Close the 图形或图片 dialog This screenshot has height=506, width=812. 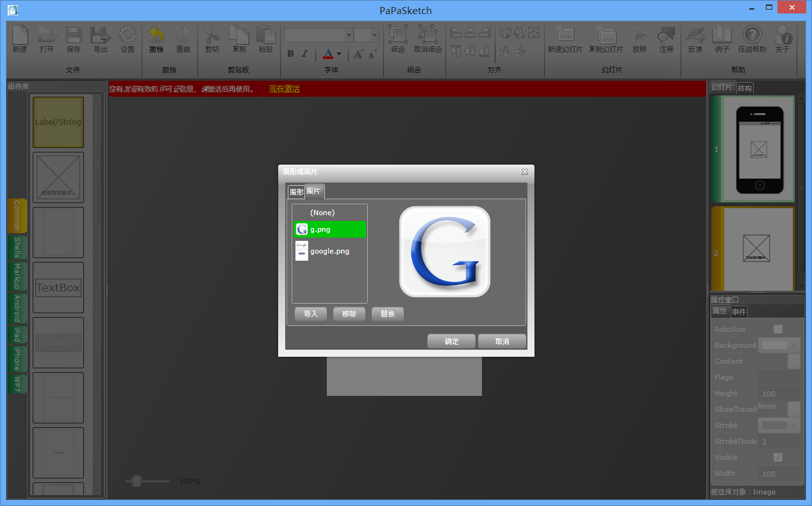click(525, 172)
